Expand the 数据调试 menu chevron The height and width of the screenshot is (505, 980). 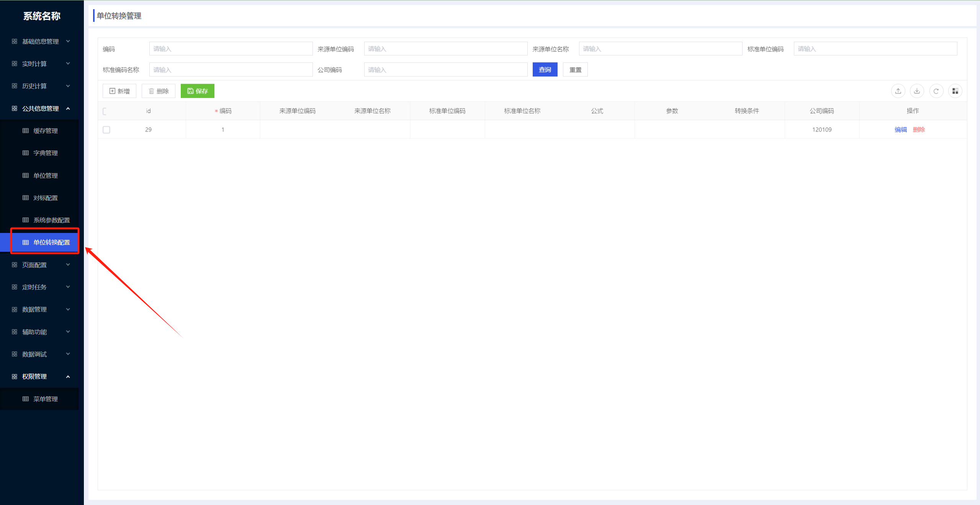point(68,354)
